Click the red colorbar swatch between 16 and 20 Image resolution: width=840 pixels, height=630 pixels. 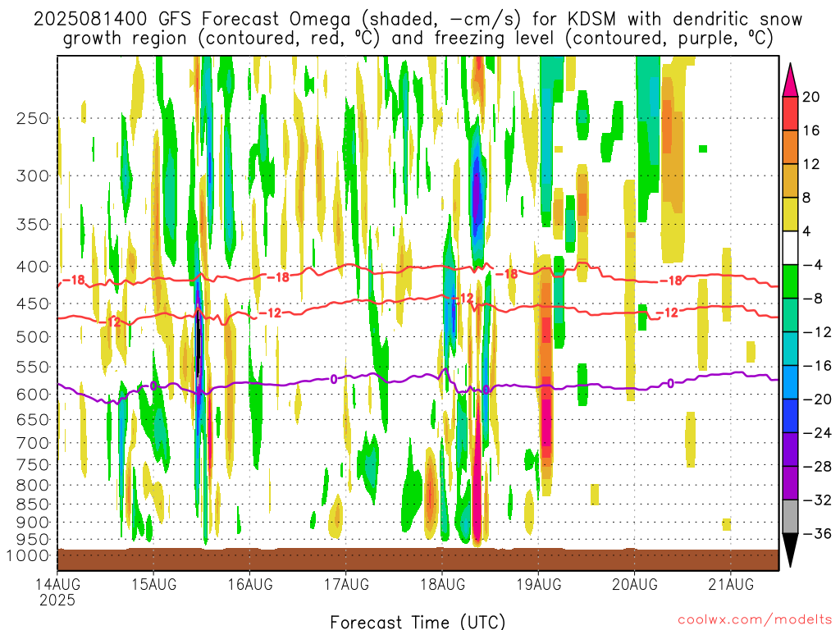coord(790,113)
